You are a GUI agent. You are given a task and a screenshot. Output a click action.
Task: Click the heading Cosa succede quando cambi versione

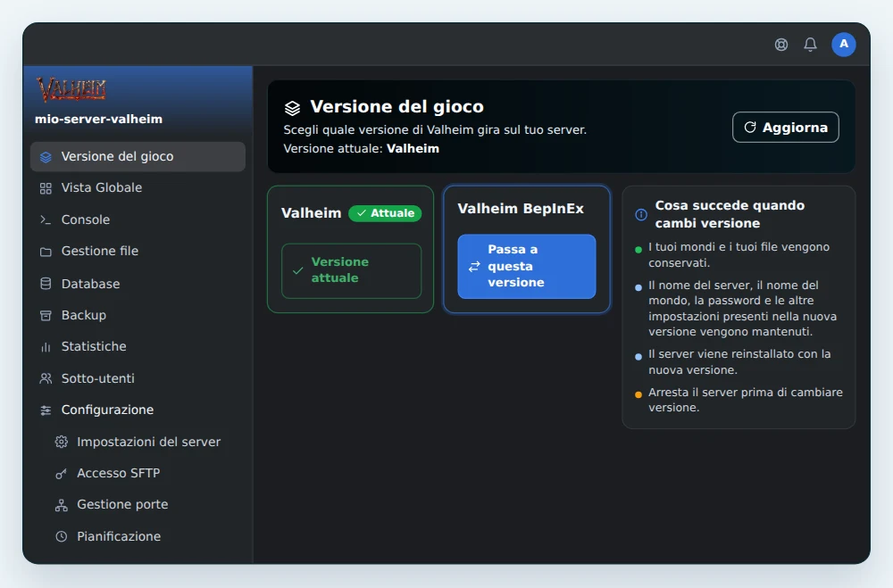tap(730, 215)
